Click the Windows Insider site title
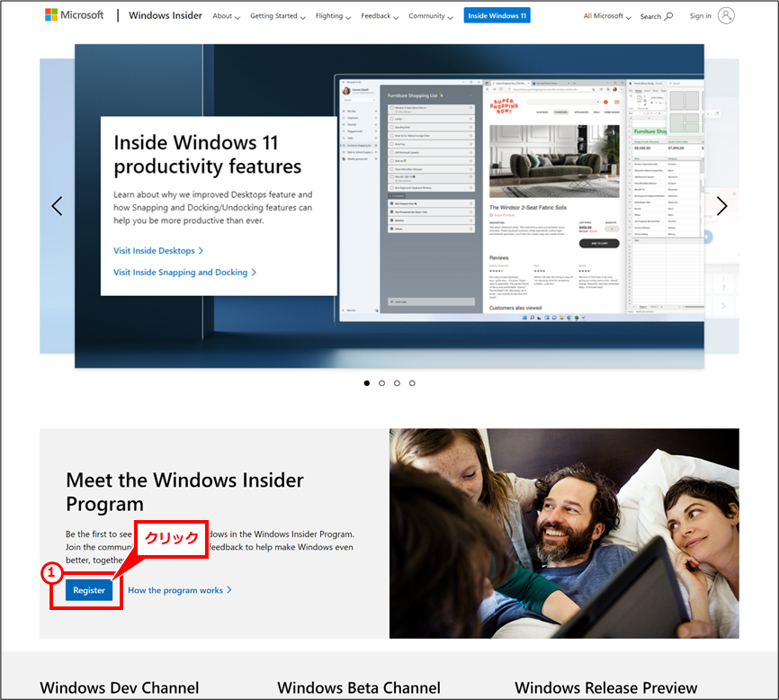 [x=166, y=15]
